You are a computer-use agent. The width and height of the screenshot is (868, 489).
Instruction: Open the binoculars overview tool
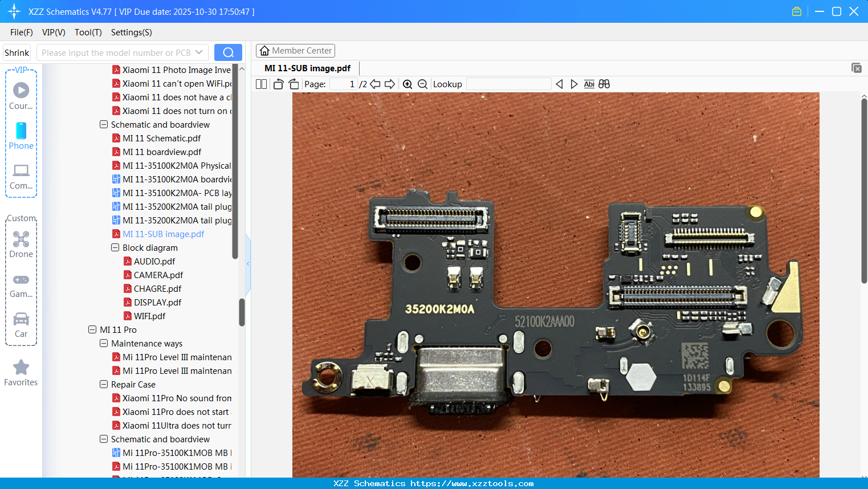pos(604,84)
